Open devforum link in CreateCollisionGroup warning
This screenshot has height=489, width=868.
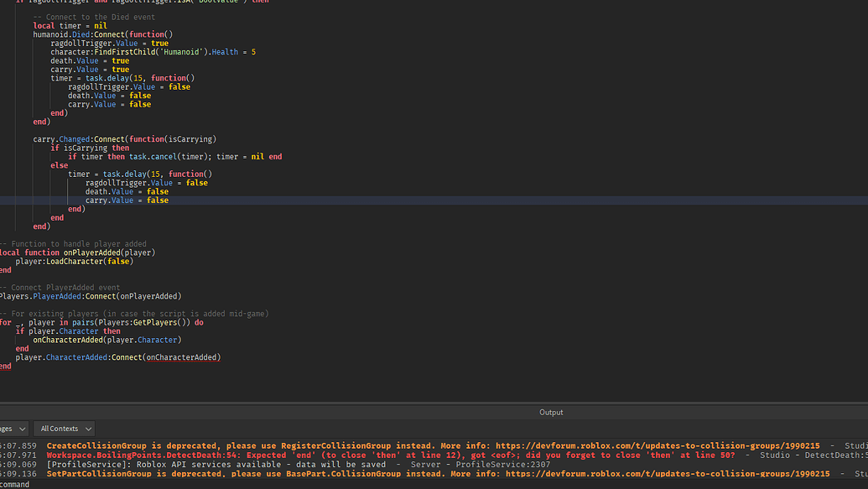pos(657,445)
